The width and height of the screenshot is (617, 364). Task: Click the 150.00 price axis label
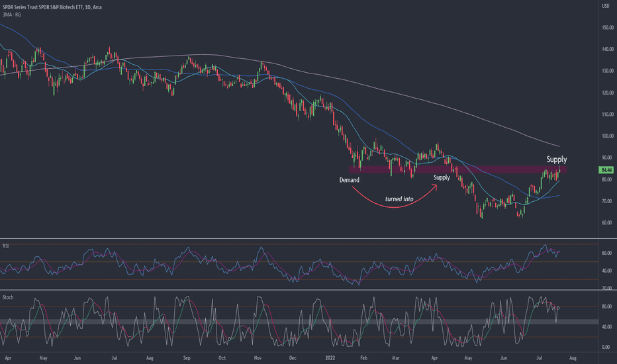(x=608, y=28)
